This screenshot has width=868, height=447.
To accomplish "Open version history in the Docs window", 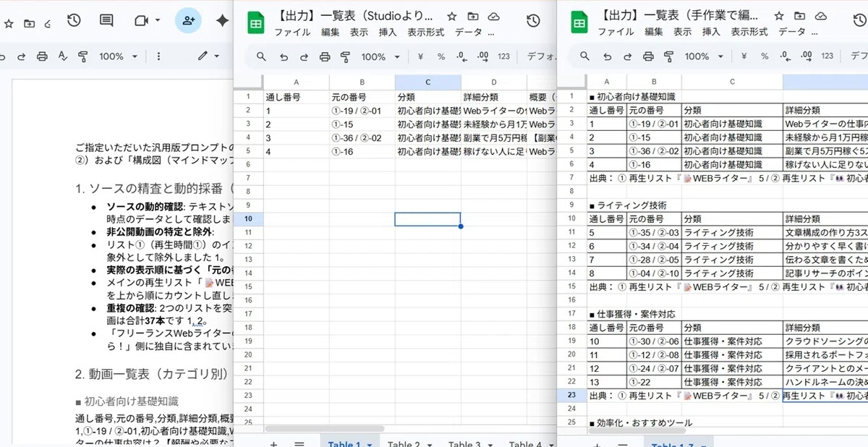I will coord(74,21).
